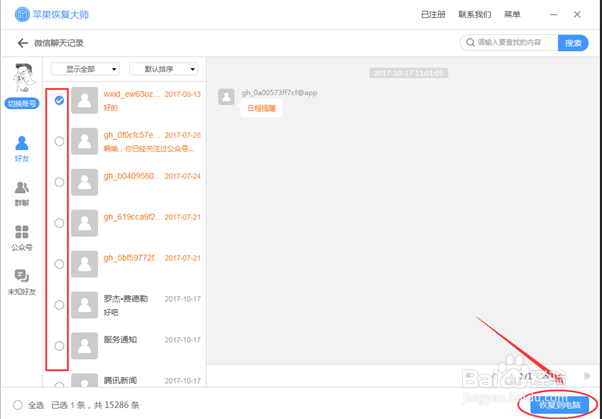Screen dimensions: 602x419
Task: Click avatar of gh_b0409580 contact
Action: (x=84, y=182)
